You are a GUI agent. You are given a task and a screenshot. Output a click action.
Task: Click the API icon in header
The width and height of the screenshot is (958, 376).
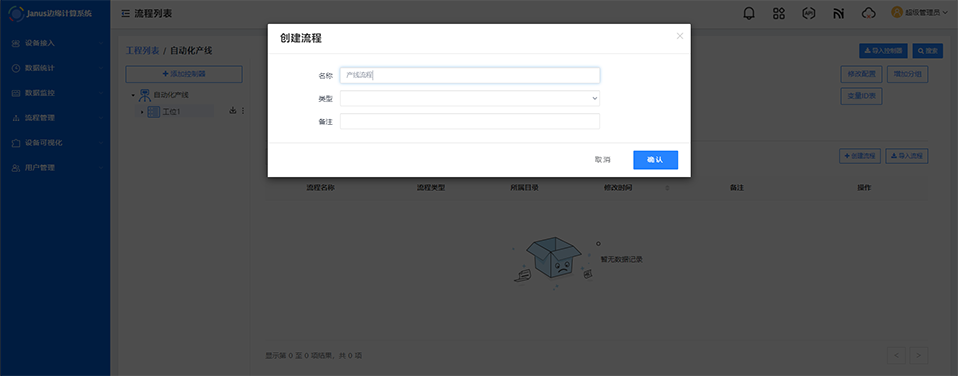coord(808,13)
